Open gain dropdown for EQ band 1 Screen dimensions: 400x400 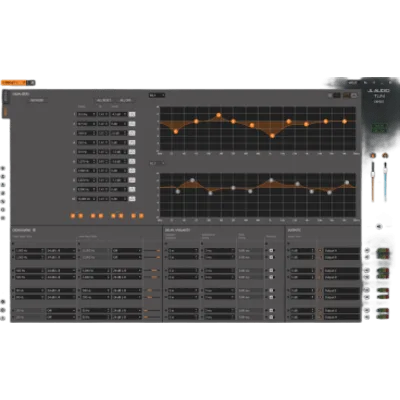tap(119, 114)
